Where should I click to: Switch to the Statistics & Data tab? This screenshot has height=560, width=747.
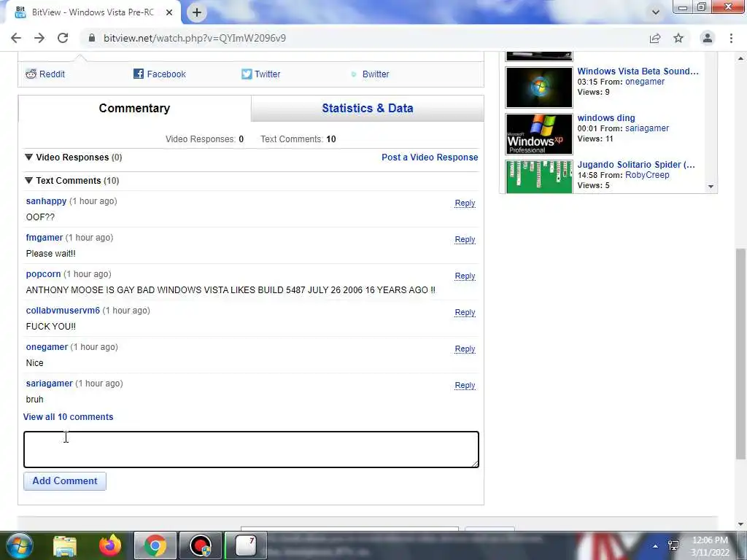tap(368, 108)
